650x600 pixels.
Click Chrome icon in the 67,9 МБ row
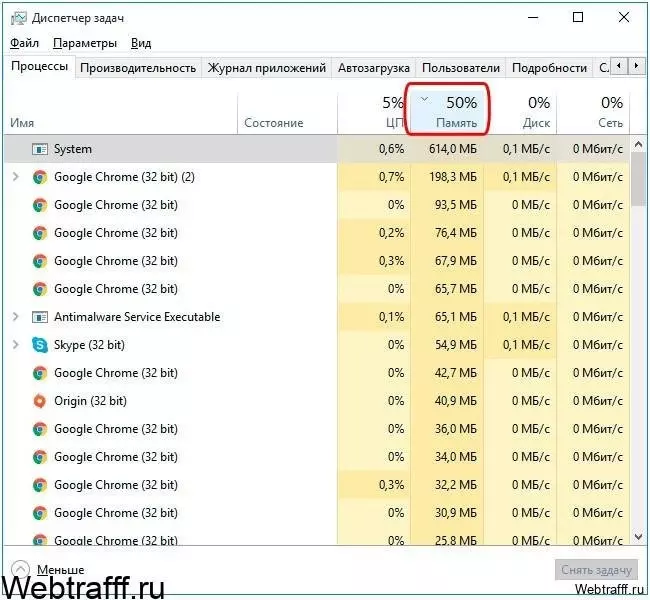[x=40, y=261]
